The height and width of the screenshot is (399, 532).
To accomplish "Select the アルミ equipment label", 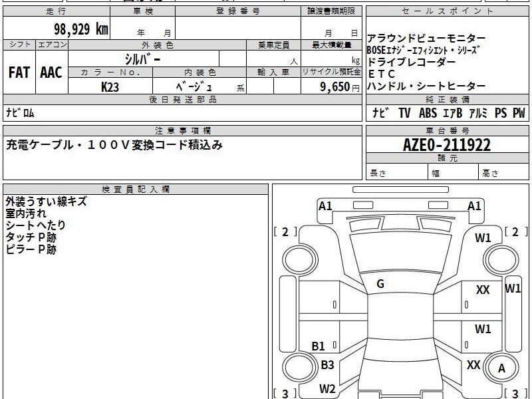I will coord(478,112).
